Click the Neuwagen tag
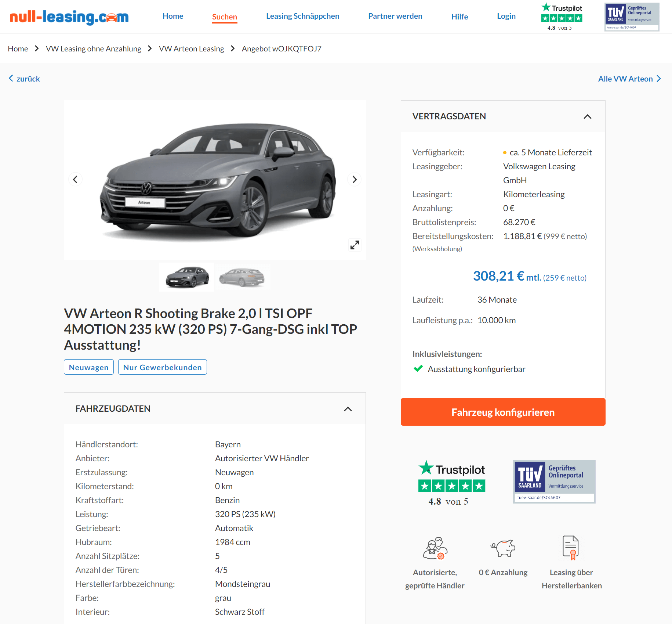This screenshot has width=672, height=624. pos(89,367)
